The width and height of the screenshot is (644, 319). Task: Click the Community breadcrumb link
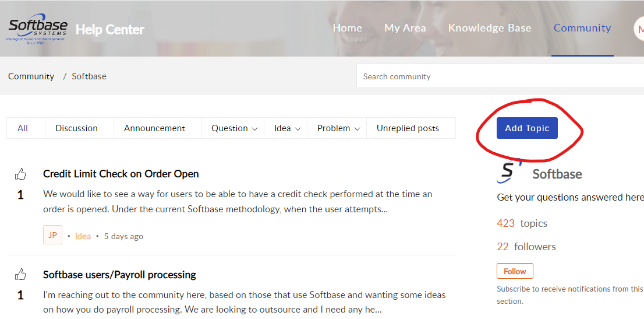pyautogui.click(x=31, y=76)
